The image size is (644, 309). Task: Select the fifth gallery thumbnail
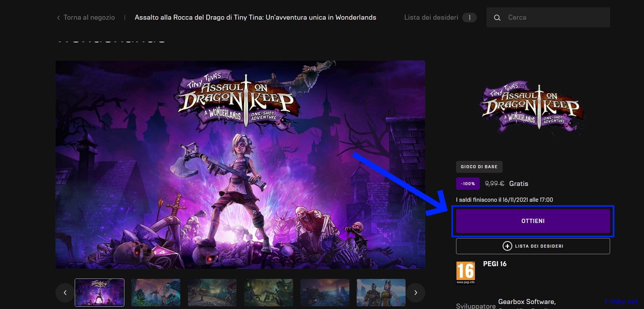tap(325, 292)
